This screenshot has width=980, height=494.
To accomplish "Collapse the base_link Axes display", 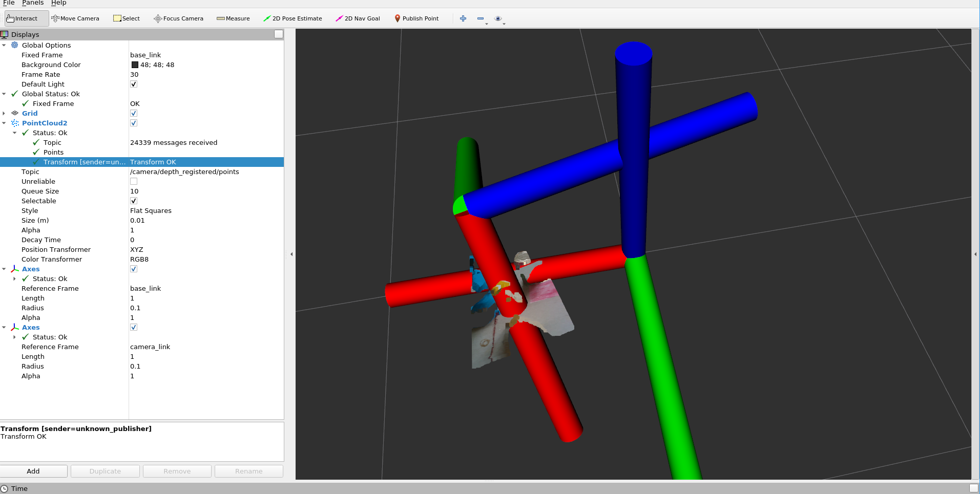I will (x=4, y=269).
